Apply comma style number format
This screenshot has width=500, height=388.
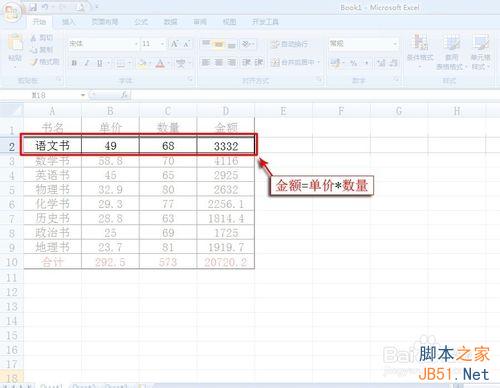coord(367,62)
